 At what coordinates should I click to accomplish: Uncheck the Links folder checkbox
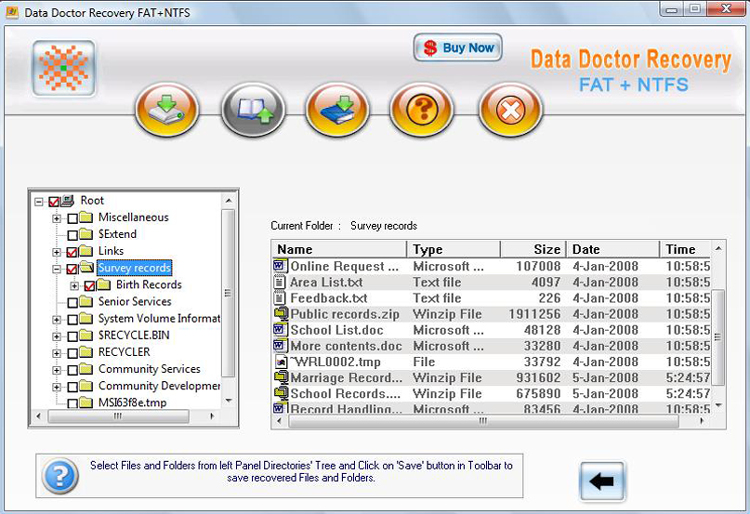tap(72, 252)
